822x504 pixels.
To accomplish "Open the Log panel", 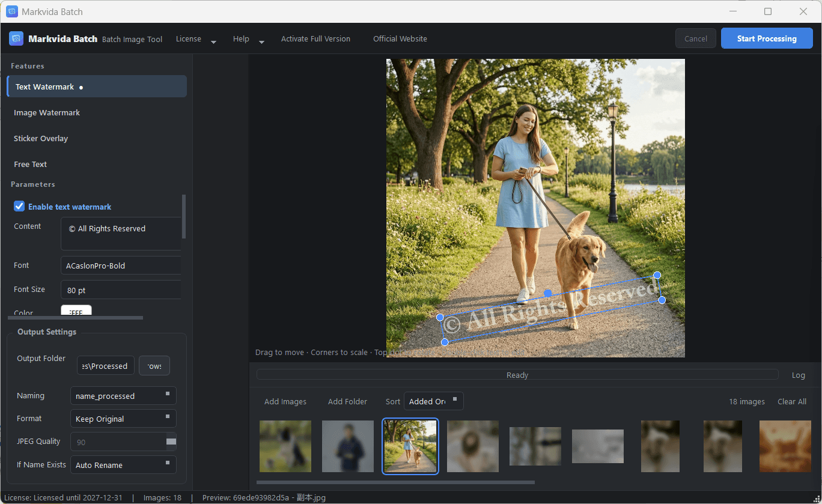I will pyautogui.click(x=799, y=375).
